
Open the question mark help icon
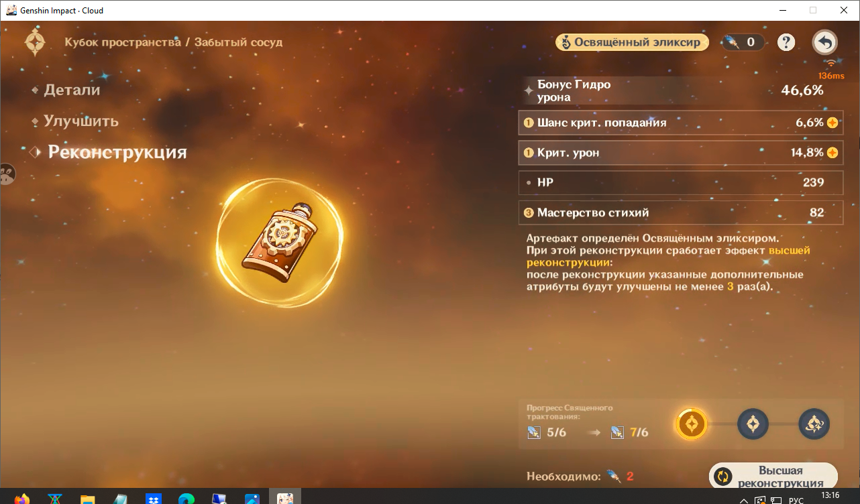point(786,42)
